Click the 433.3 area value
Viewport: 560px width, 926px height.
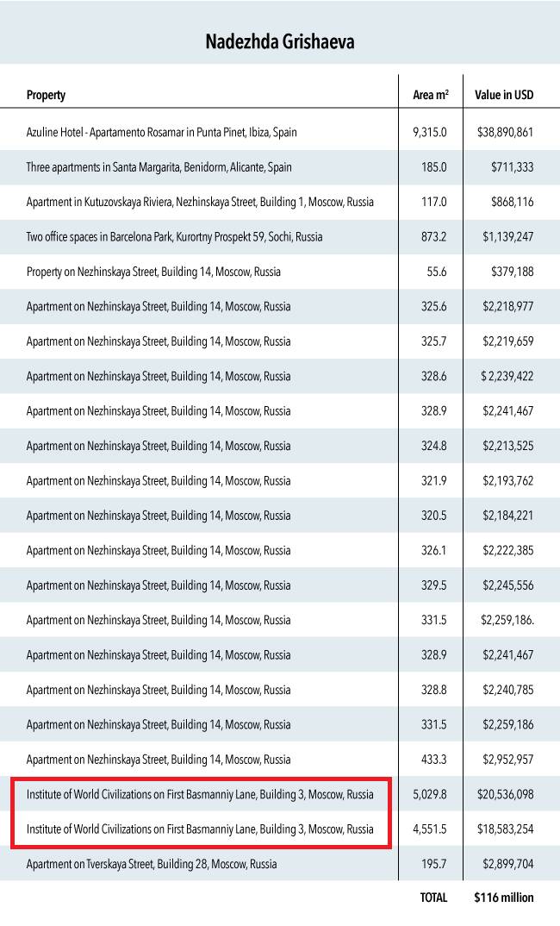click(x=434, y=760)
